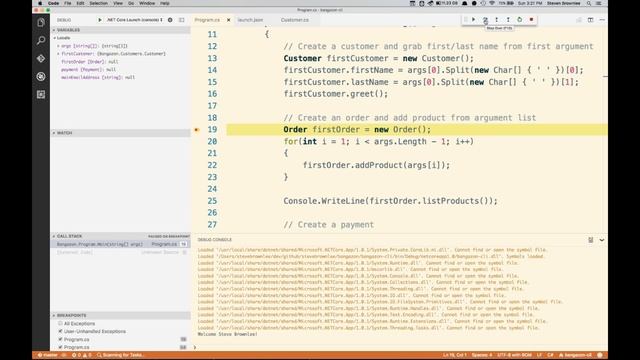Viewport: 640px width, 360px height.
Task: Select the [External Code] stack frame
Action: 120,252
